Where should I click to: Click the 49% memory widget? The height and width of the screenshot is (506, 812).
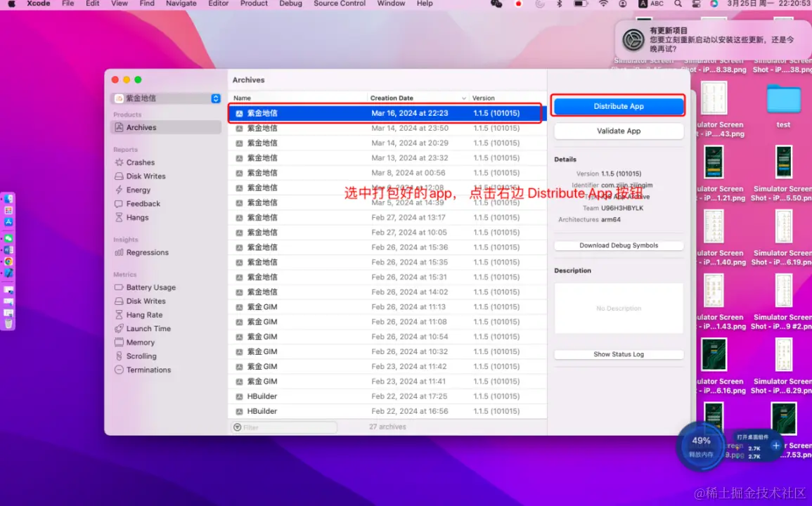tap(701, 446)
